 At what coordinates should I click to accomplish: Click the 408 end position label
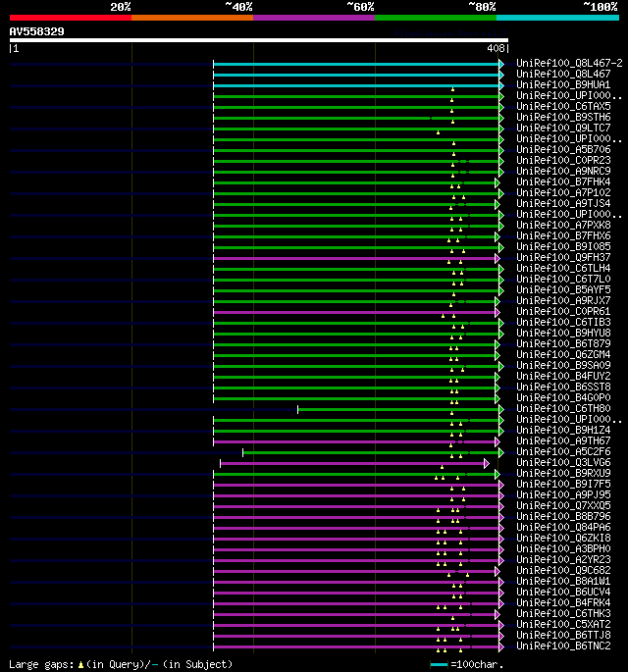496,48
